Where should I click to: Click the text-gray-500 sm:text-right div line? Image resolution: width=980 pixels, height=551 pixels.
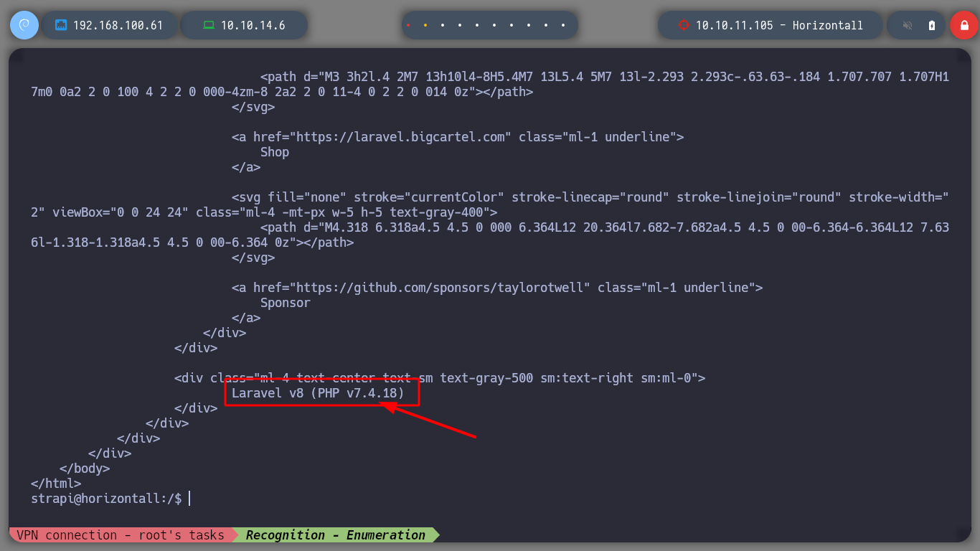(440, 378)
